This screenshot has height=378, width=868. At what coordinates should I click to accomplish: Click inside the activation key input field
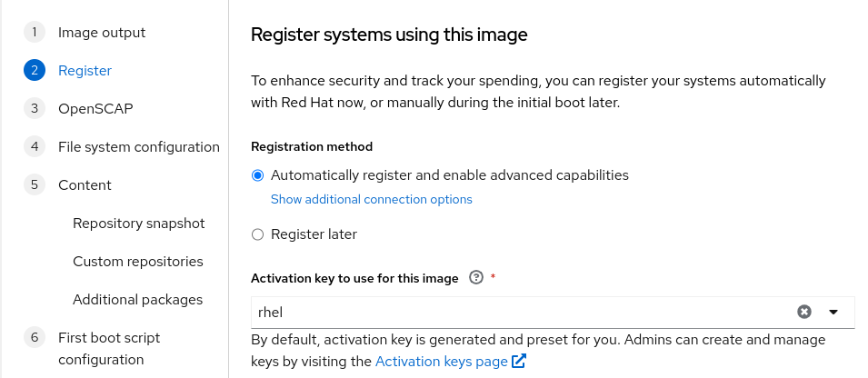coord(521,313)
